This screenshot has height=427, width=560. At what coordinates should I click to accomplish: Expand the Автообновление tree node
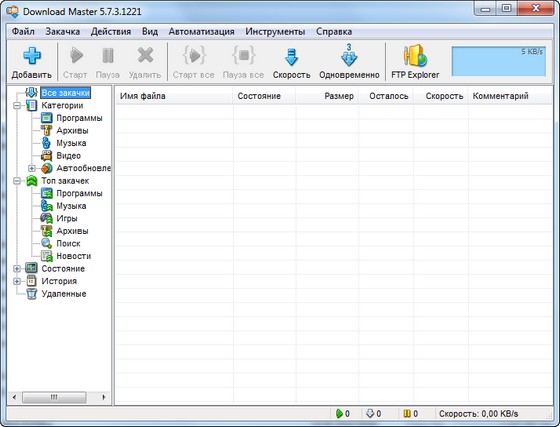pos(32,168)
